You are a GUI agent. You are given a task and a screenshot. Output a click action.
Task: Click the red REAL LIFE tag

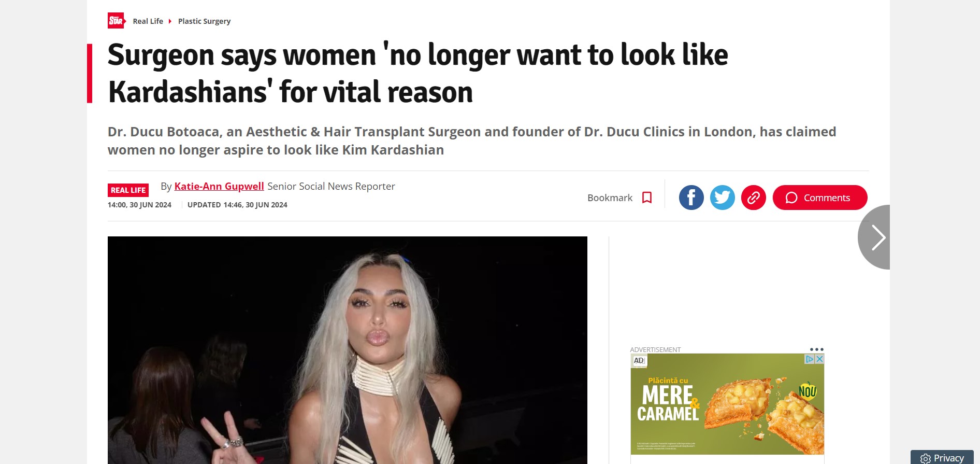[x=128, y=190]
